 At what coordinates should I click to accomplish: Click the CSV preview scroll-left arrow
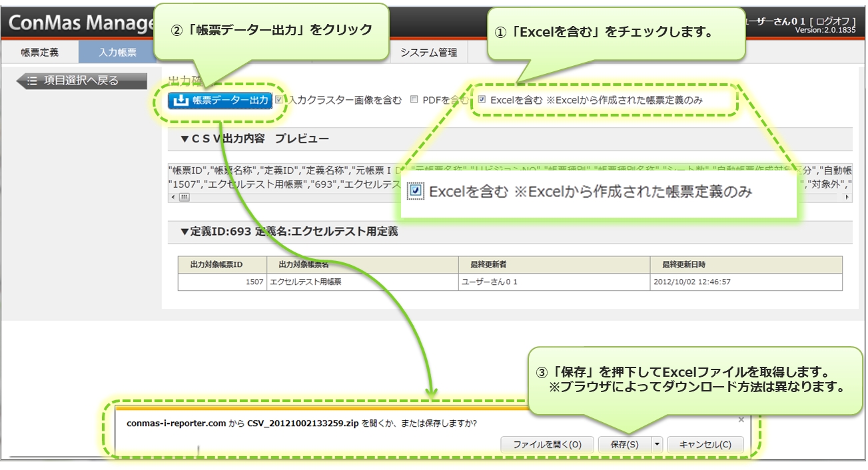[x=174, y=197]
